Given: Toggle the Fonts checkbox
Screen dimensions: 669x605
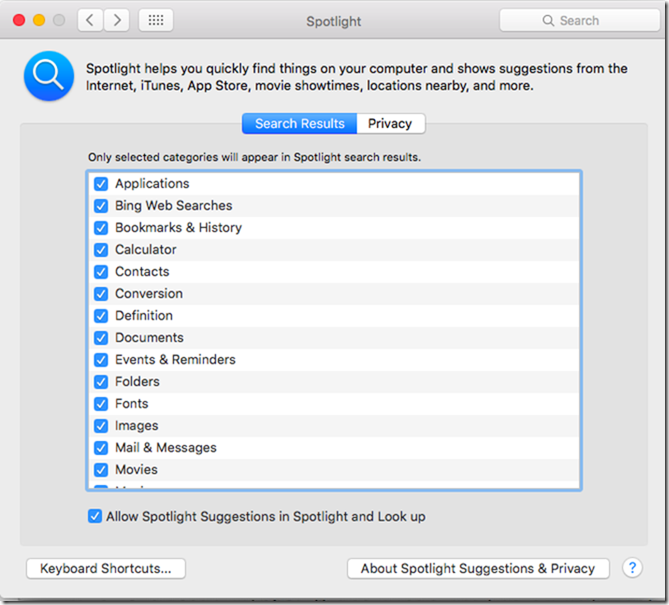Looking at the screenshot, I should click(x=101, y=404).
